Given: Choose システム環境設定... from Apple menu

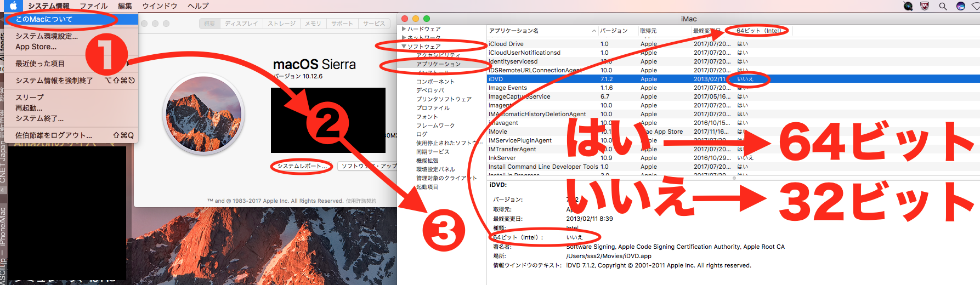Looking at the screenshot, I should click(x=71, y=36).
